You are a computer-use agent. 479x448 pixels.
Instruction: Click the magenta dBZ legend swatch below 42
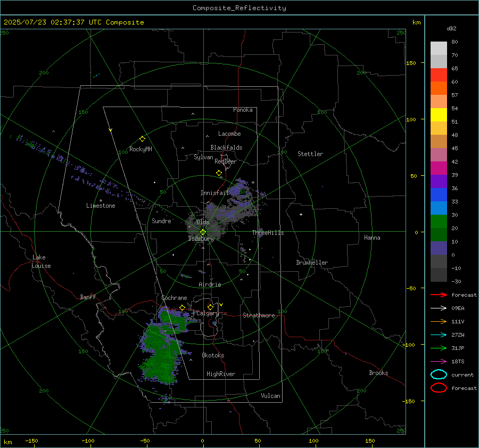point(439,168)
